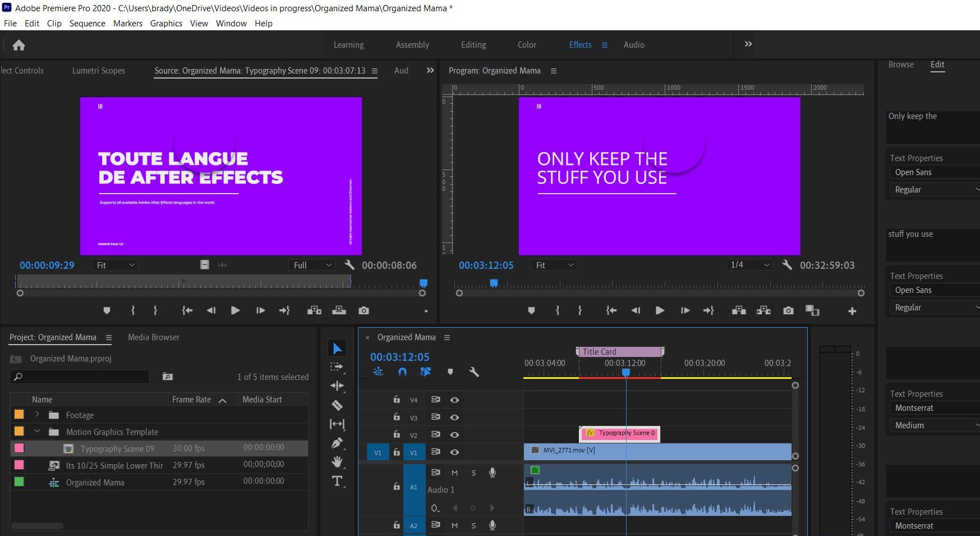Open the Media Browser tab
Image resolution: width=980 pixels, height=536 pixels.
pos(154,337)
